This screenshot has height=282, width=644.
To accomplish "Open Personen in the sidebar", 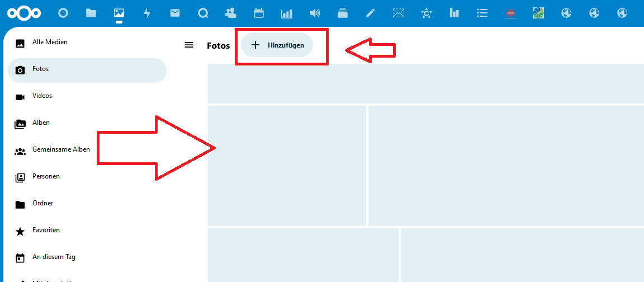I will click(x=87, y=177).
